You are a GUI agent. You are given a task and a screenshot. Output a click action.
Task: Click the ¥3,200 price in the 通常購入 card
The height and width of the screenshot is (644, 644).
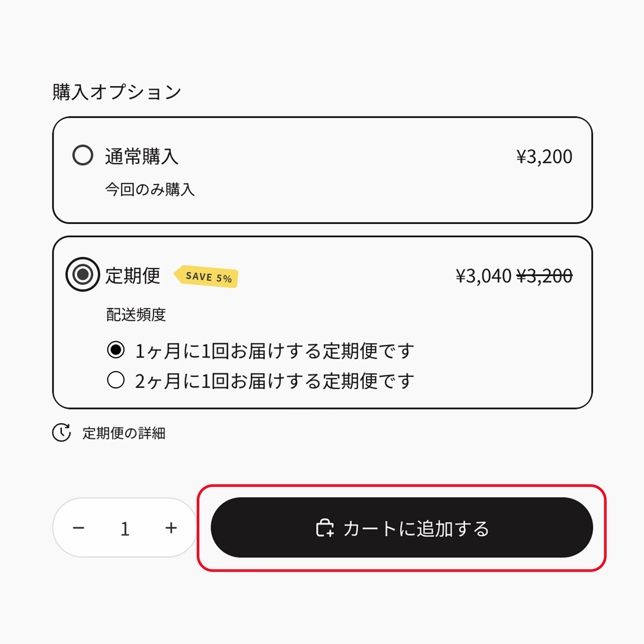click(544, 157)
